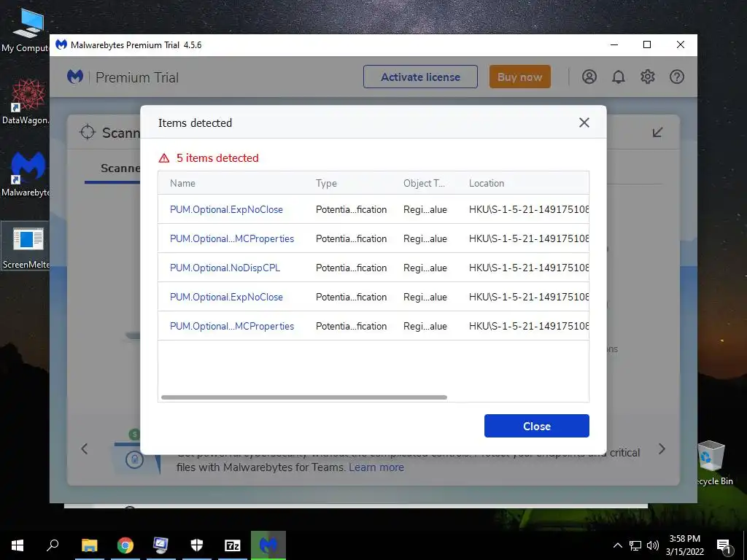Open the PUM.Optional.NoDispCPL entry
747x560 pixels.
(x=225, y=268)
